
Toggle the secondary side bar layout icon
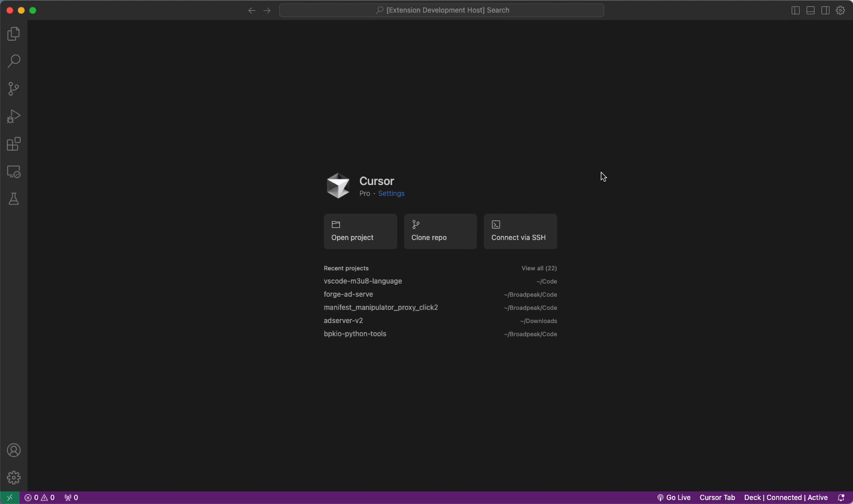tap(825, 10)
